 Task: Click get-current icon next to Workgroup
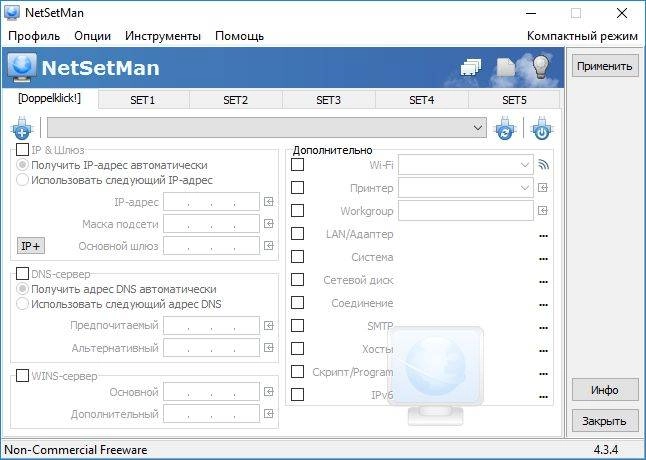pyautogui.click(x=543, y=211)
